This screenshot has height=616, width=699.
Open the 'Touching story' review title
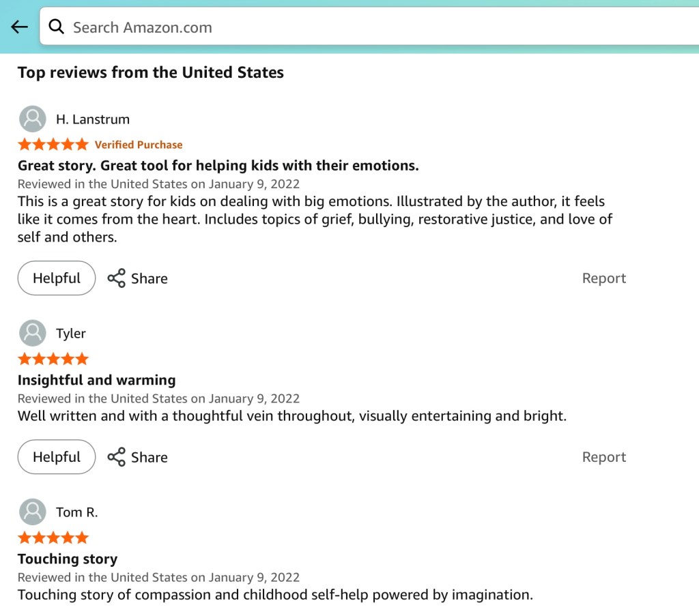click(x=68, y=559)
